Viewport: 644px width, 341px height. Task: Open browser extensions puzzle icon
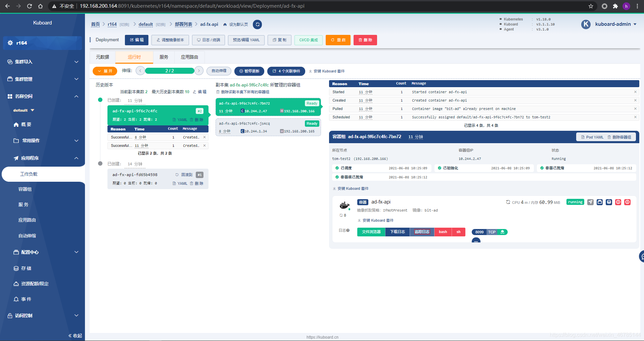615,6
